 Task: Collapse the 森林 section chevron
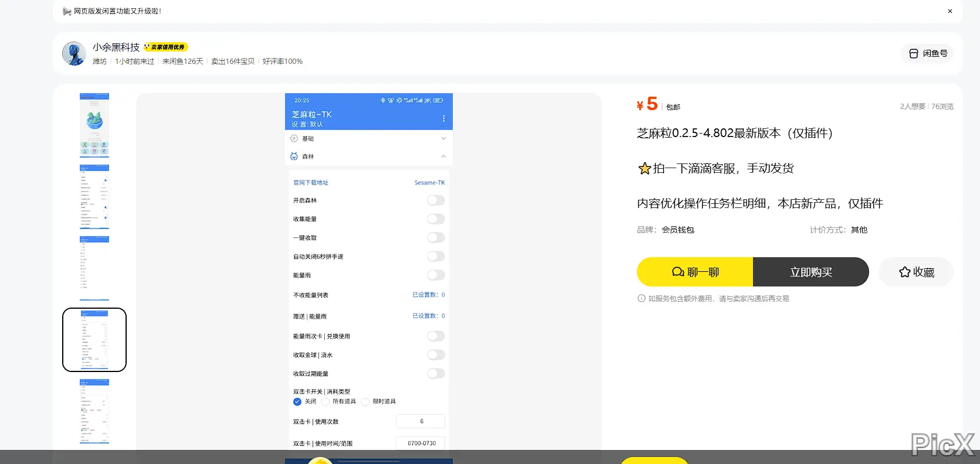pyautogui.click(x=443, y=156)
